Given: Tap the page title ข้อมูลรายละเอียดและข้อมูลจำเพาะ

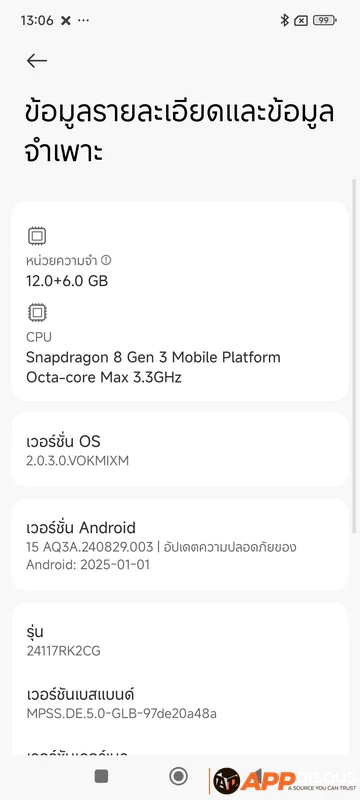Looking at the screenshot, I should click(x=179, y=132).
